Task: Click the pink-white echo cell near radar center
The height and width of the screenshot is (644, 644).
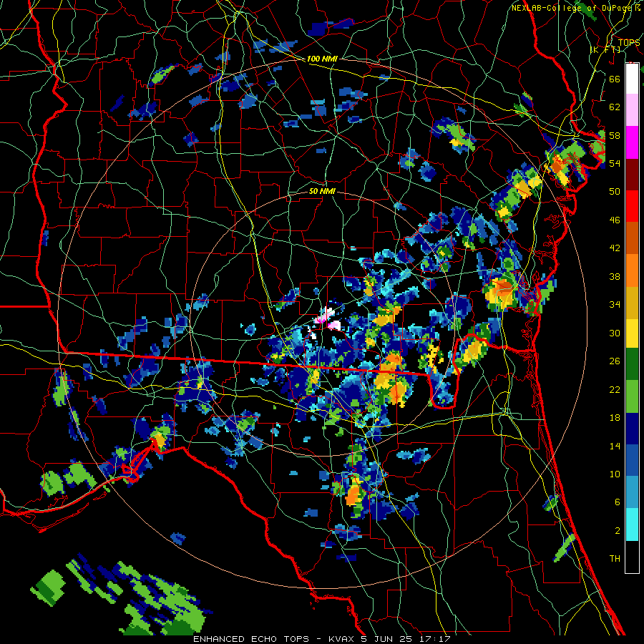Action: point(327,319)
